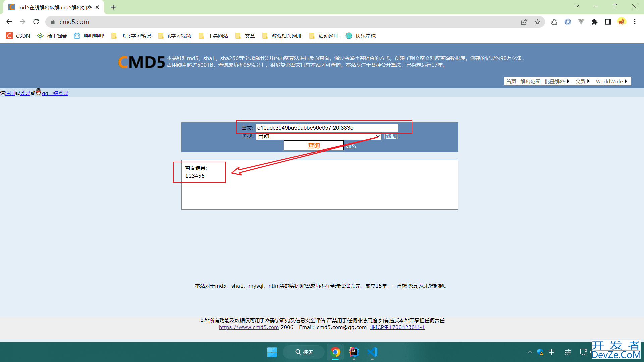Open 解密范围 menu item

click(530, 81)
